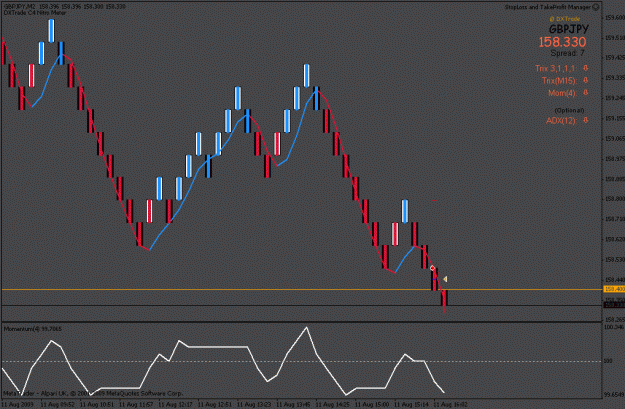Click the 158.265 price axis label
The height and width of the screenshot is (409, 625).
(614, 319)
